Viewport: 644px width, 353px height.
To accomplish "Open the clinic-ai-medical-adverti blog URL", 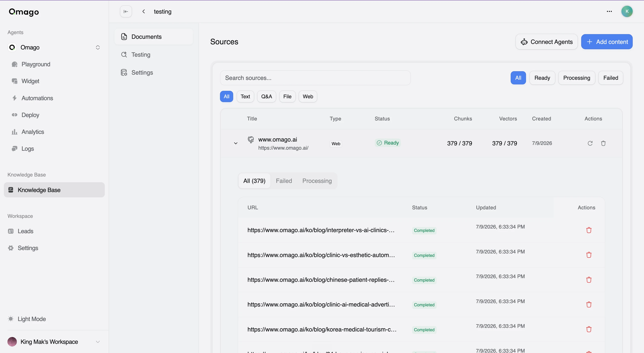I will click(x=321, y=304).
